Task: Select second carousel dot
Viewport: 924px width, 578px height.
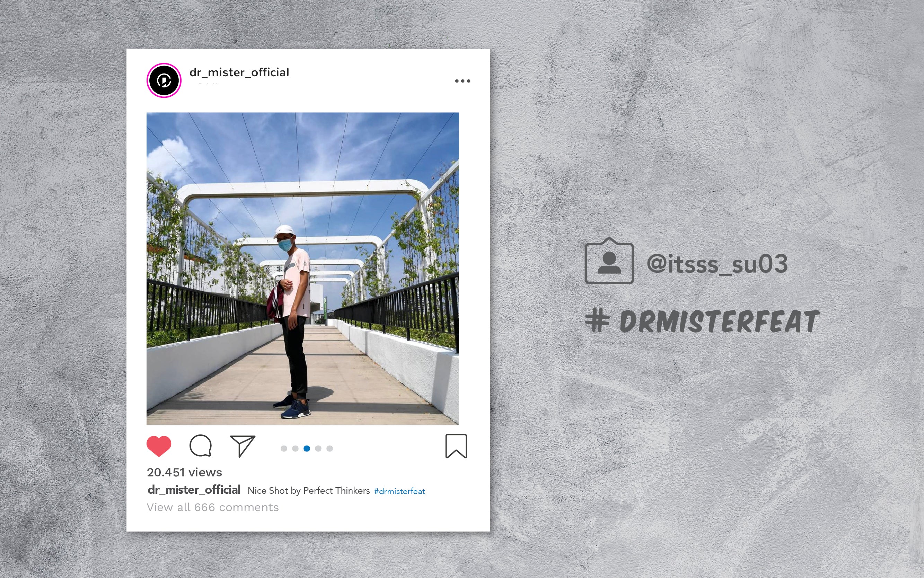Action: (295, 448)
